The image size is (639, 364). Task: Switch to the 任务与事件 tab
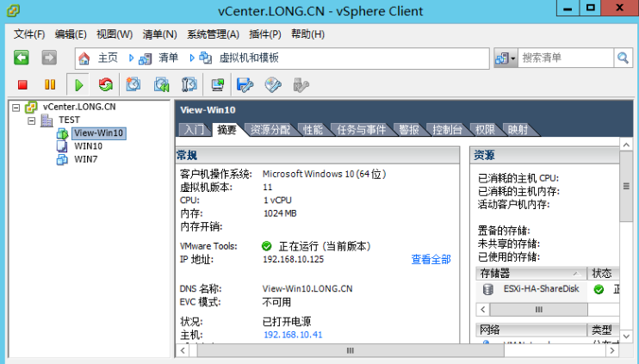click(x=361, y=130)
